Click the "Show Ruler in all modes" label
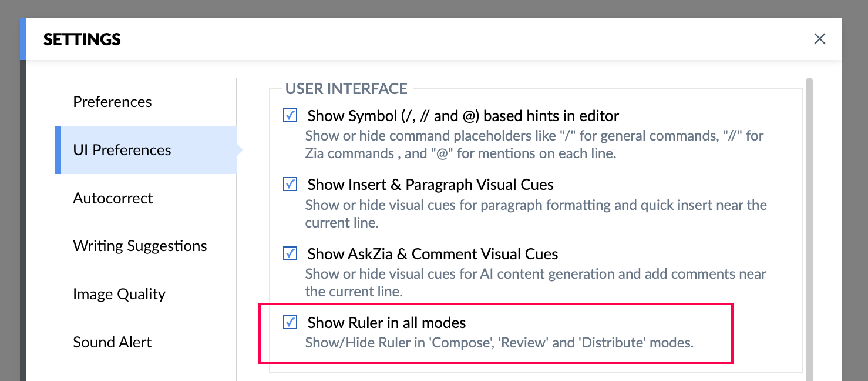 pyautogui.click(x=386, y=323)
